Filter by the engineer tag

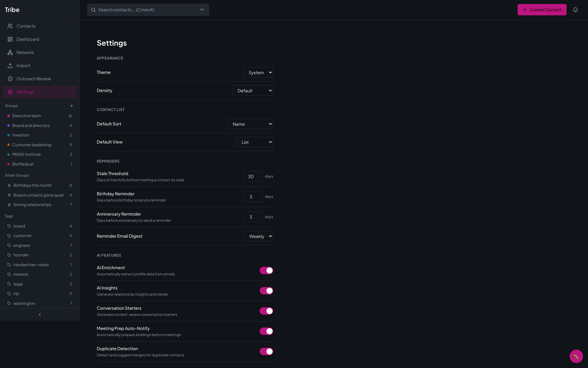[x=40, y=245]
